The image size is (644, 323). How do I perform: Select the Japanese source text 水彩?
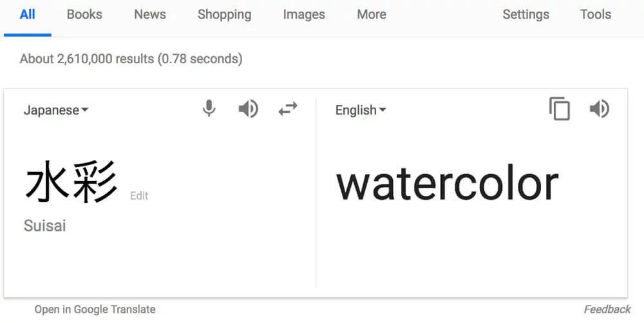tap(71, 182)
